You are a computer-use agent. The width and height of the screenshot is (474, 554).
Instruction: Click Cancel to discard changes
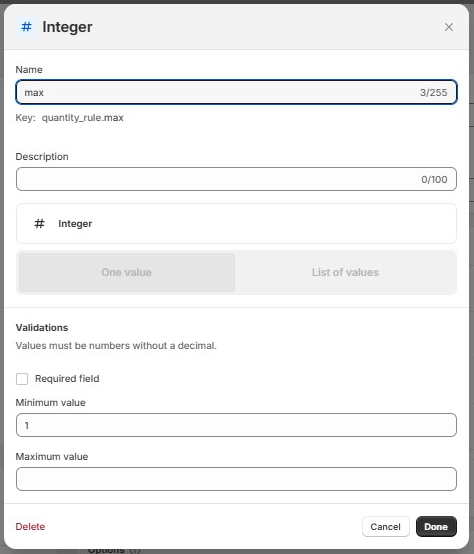(x=386, y=526)
